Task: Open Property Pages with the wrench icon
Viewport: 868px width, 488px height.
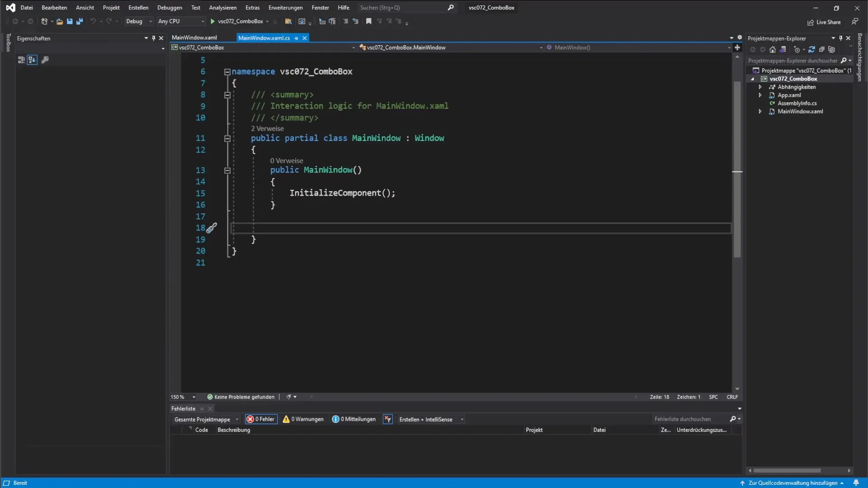Action: tap(45, 60)
